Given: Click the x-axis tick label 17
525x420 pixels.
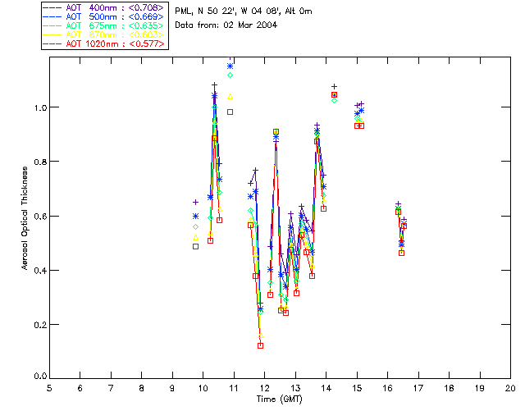Looking at the screenshot, I should (x=418, y=388).
